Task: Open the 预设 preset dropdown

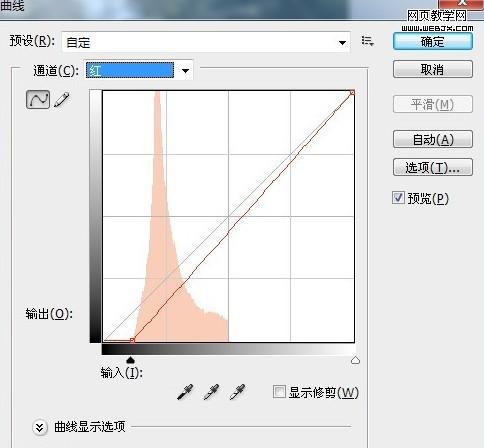Action: point(206,42)
